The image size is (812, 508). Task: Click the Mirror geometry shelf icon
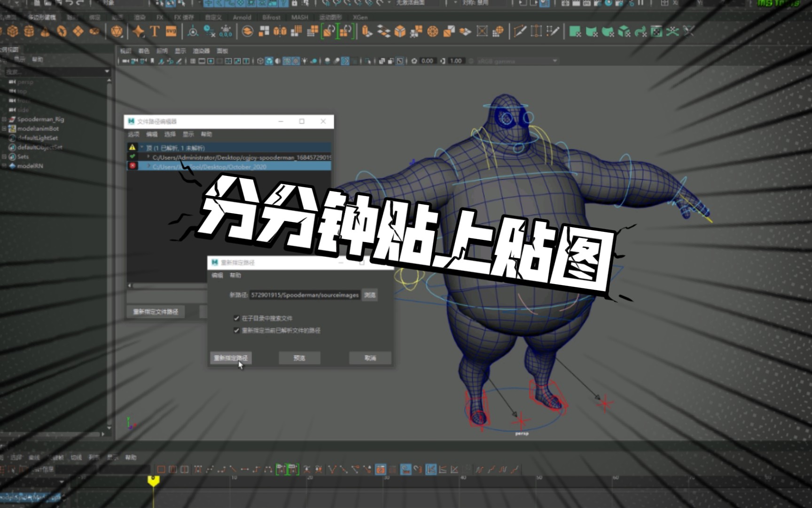280,32
